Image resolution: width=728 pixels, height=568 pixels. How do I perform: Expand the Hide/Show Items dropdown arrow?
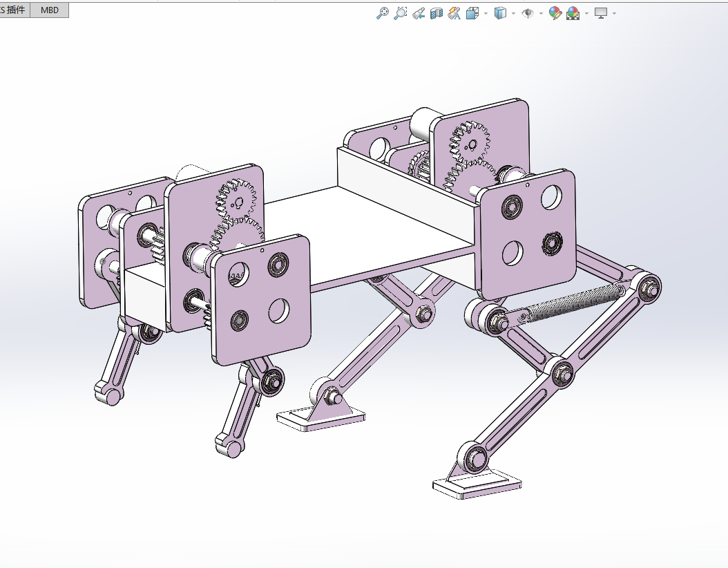[x=541, y=13]
